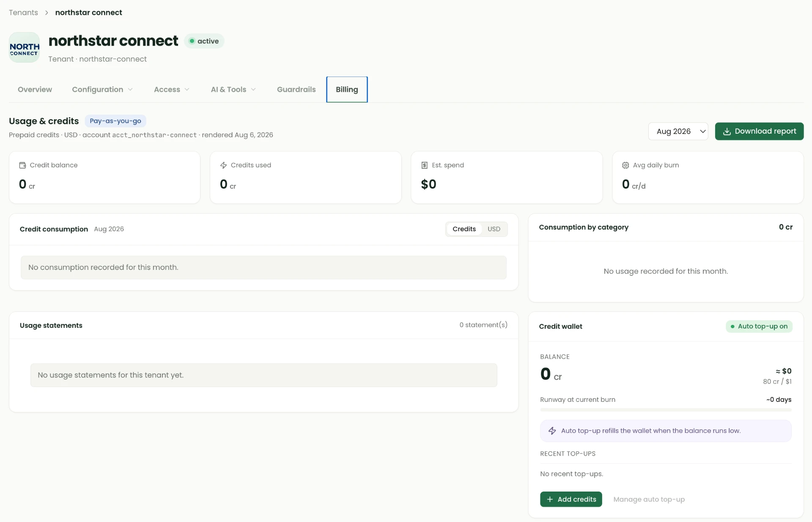Click northstar connect breadcrumb item
This screenshot has width=812, height=522.
point(88,13)
